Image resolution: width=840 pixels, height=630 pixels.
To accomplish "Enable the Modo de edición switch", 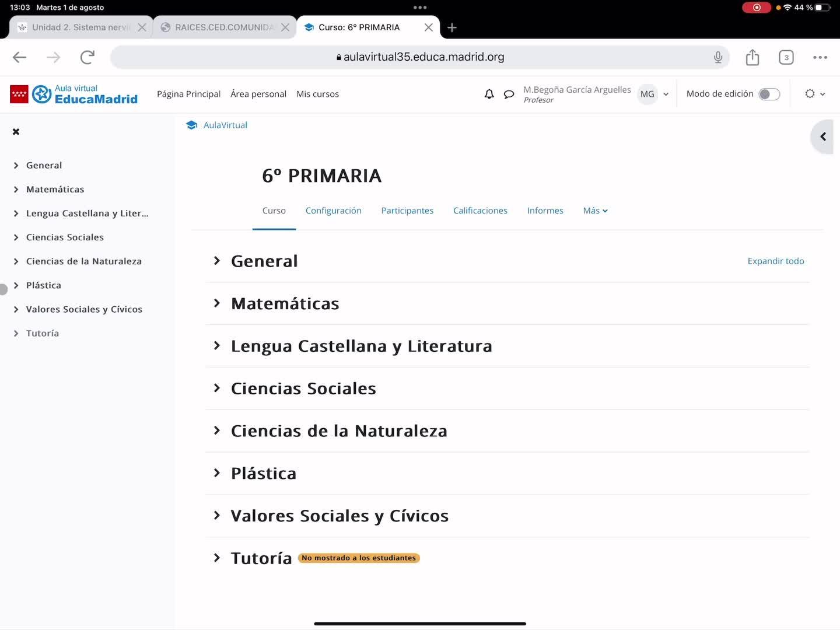I will coord(769,94).
